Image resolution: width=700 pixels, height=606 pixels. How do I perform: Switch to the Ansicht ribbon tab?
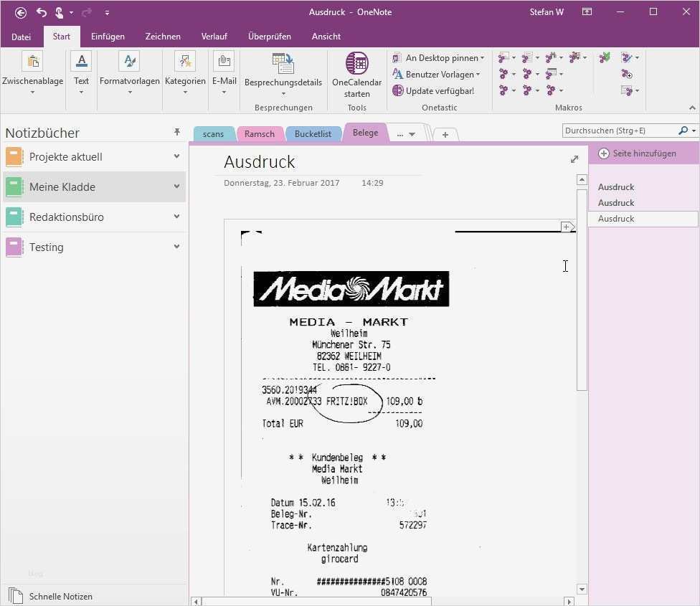click(326, 37)
